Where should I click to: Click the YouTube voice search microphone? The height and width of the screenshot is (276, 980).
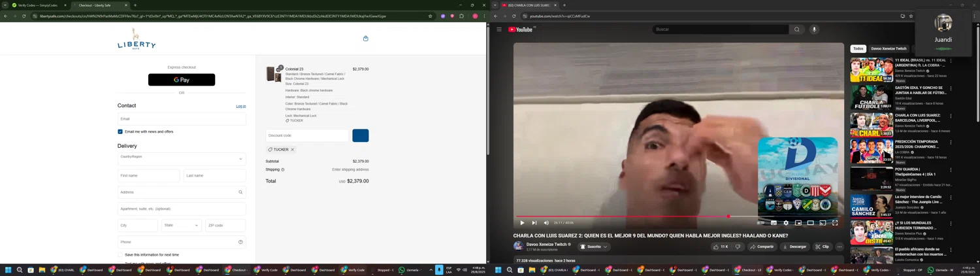(x=814, y=29)
